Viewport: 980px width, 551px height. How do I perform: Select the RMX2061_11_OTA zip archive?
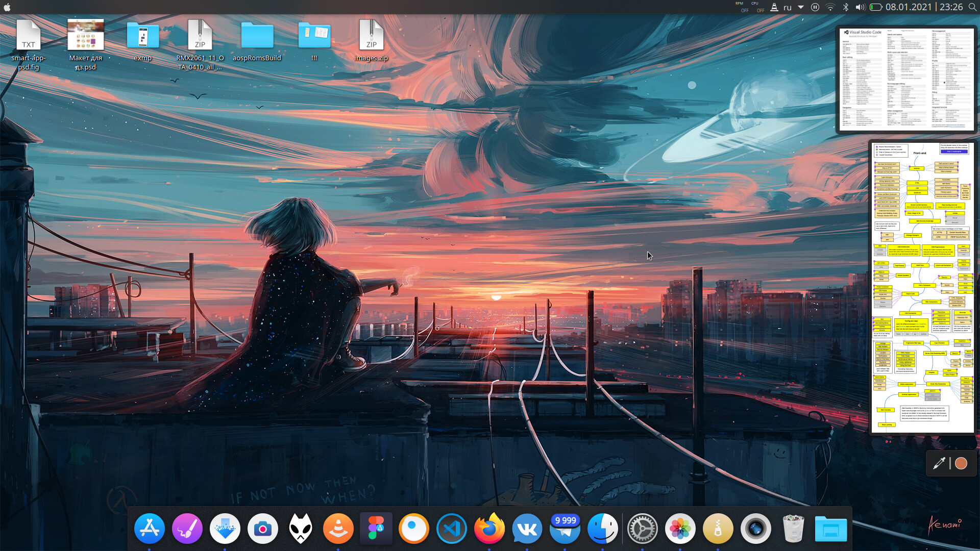click(200, 45)
